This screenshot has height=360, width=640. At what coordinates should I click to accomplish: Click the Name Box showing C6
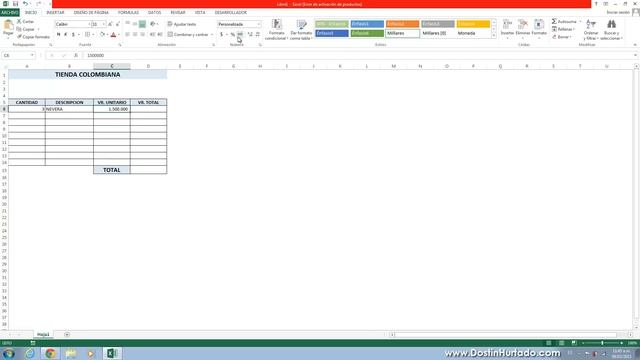tap(18, 55)
